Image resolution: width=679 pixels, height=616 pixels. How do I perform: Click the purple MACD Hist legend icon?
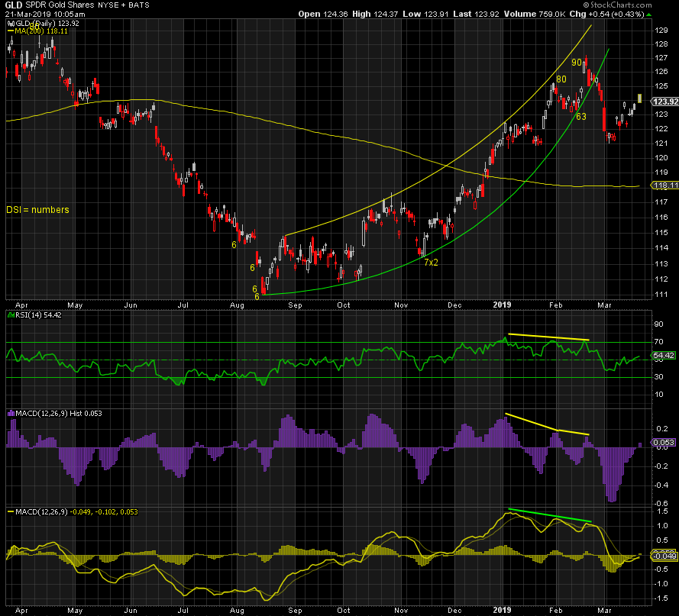(11, 413)
